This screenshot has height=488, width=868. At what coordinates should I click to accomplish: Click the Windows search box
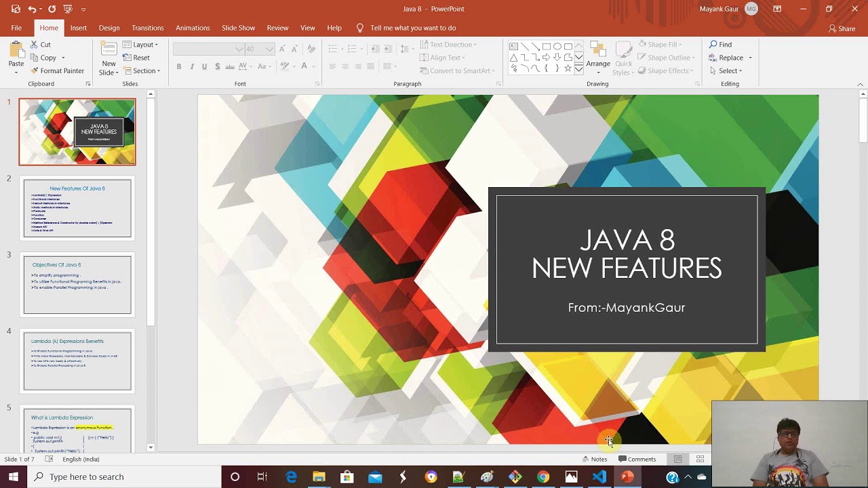pos(124,476)
